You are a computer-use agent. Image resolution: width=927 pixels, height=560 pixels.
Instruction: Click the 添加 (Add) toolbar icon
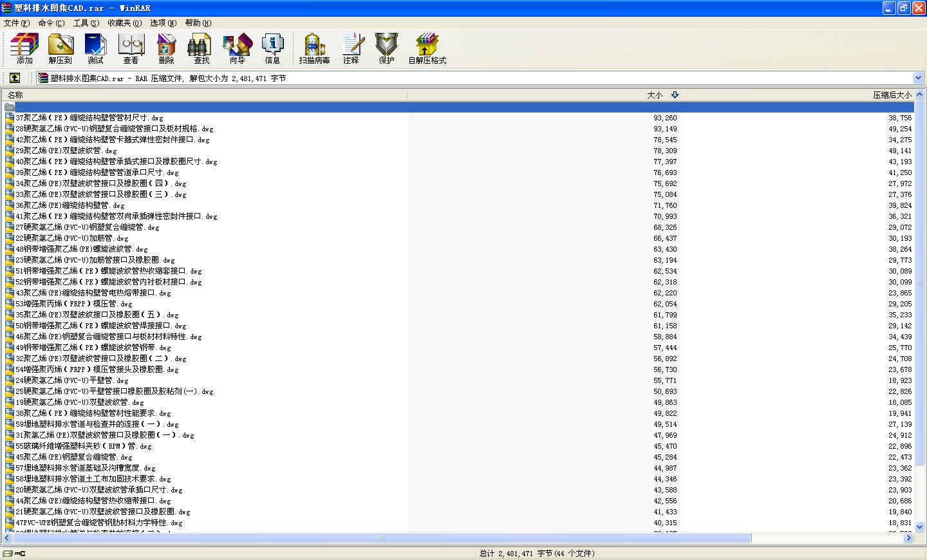24,48
